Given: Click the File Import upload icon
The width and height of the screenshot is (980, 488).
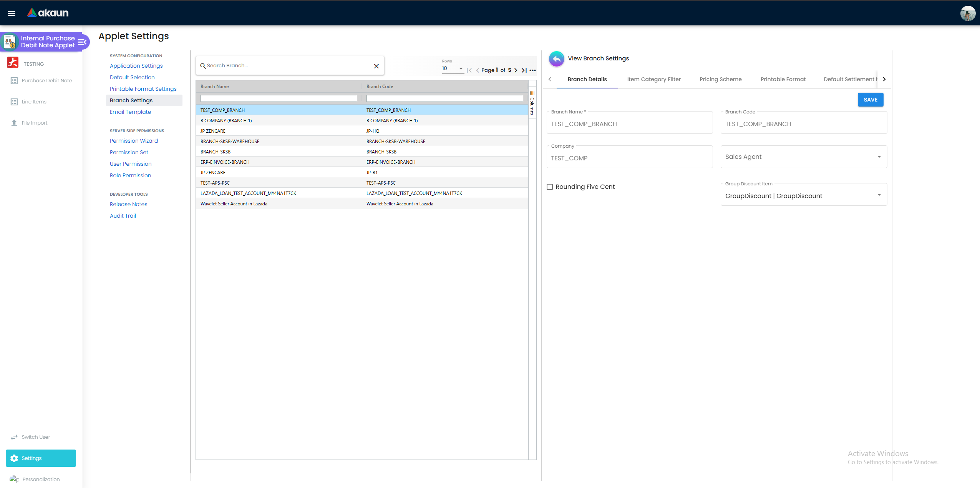Looking at the screenshot, I should point(14,123).
